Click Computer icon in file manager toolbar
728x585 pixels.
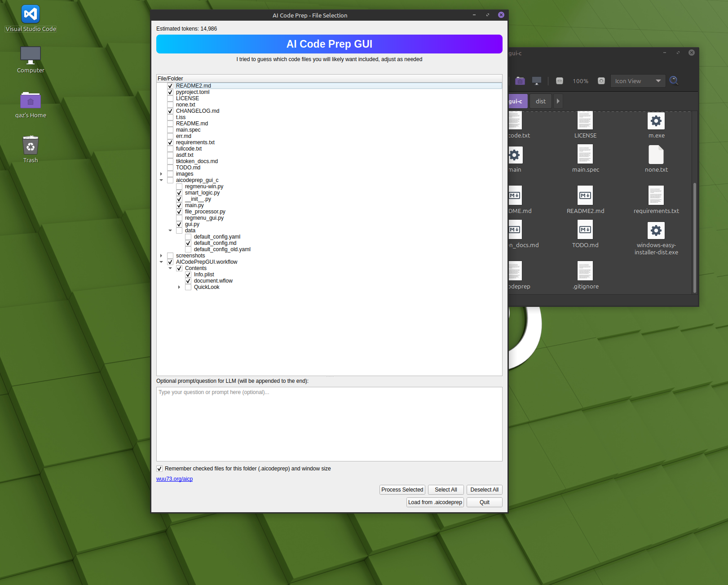(x=537, y=81)
